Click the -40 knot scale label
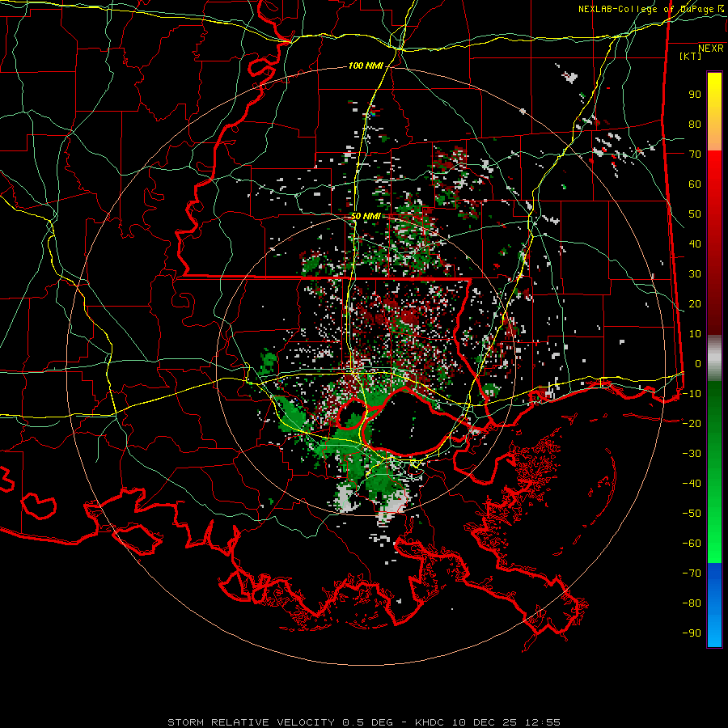The height and width of the screenshot is (728, 728). pos(692,484)
